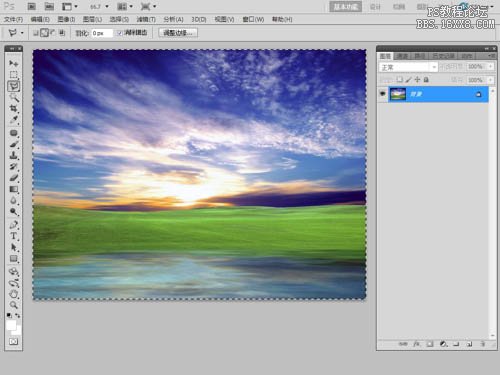Toggle Quick Mask mode button

click(14, 341)
